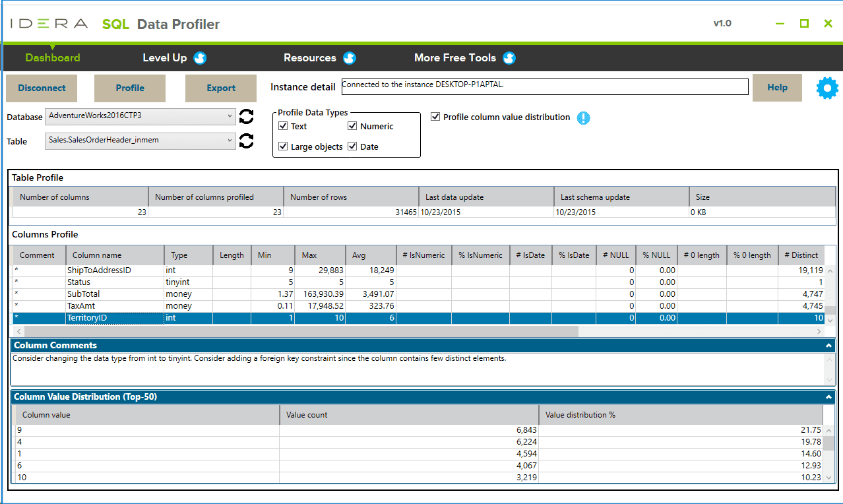
Task: Uncheck the Text data type
Action: pyautogui.click(x=283, y=126)
